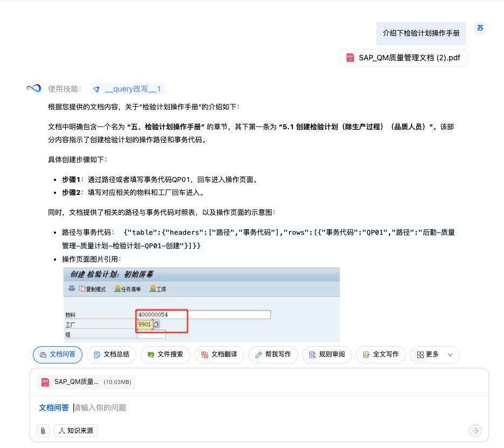This screenshot has width=504, height=448.
Task: Click the send arrow button
Action: pos(475,430)
